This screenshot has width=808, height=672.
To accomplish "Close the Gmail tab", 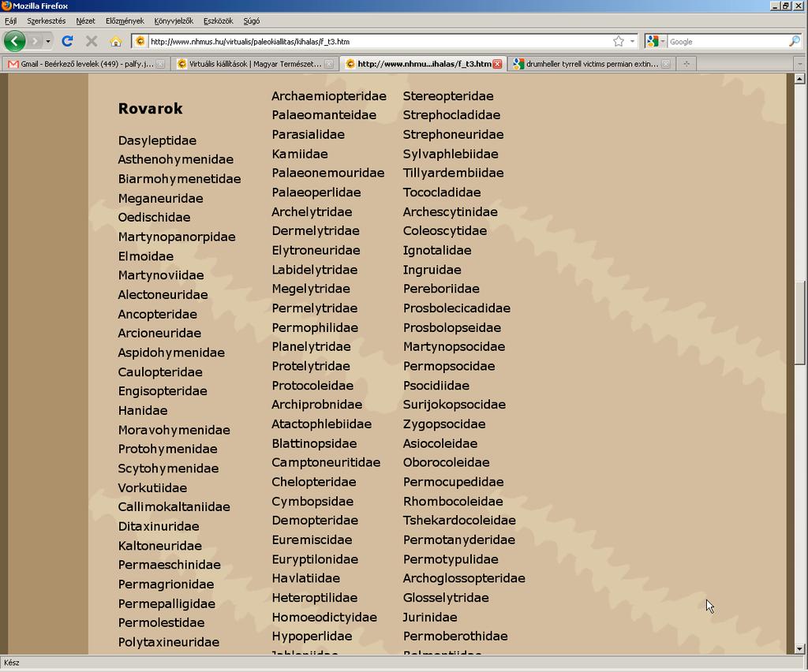I will (x=160, y=64).
